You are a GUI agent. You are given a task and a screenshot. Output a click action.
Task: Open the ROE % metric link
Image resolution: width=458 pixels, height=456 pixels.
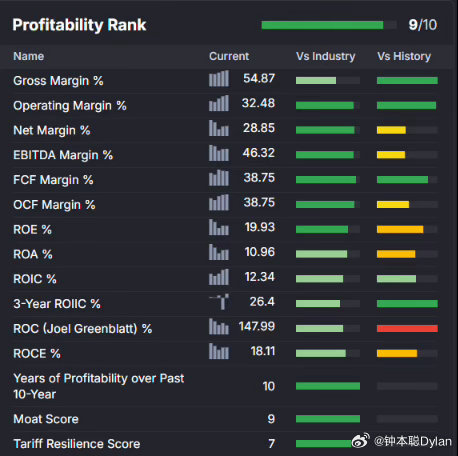33,229
